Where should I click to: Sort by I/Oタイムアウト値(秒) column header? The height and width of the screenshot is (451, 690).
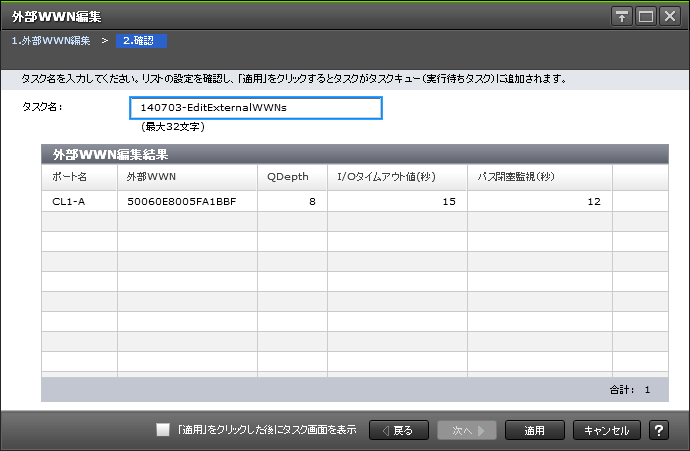[x=397, y=177]
